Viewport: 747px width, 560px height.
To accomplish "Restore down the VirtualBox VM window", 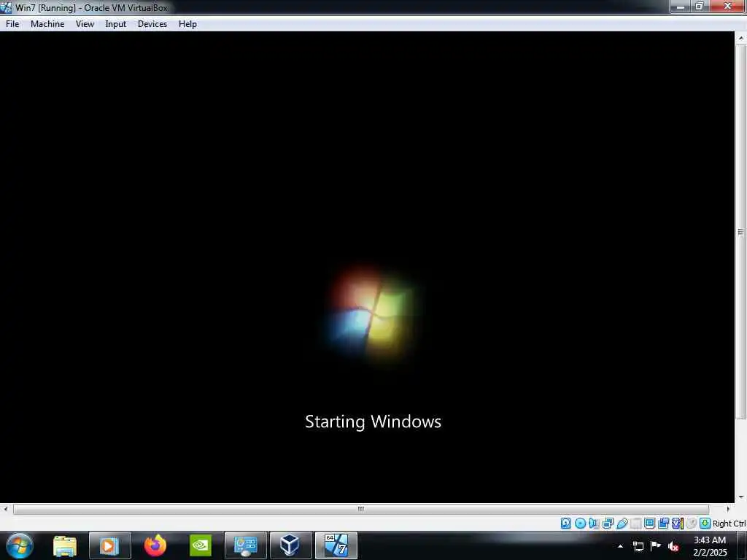I will [700, 6].
